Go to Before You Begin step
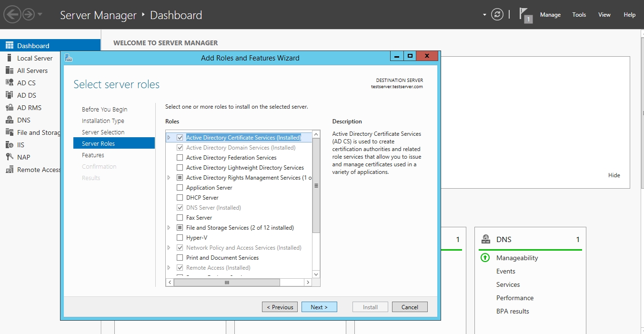Viewport: 644px width, 334px height. point(104,109)
